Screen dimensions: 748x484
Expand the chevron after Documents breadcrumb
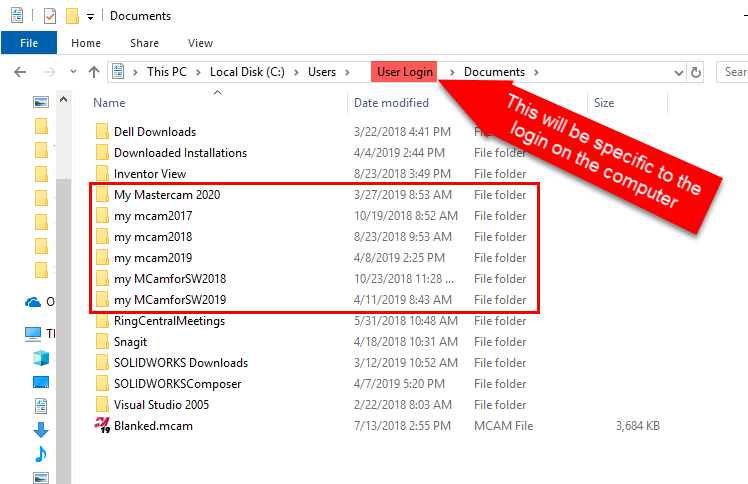pos(536,72)
